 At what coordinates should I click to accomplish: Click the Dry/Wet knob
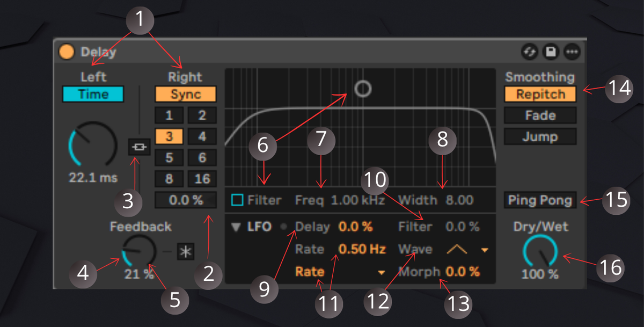point(540,251)
